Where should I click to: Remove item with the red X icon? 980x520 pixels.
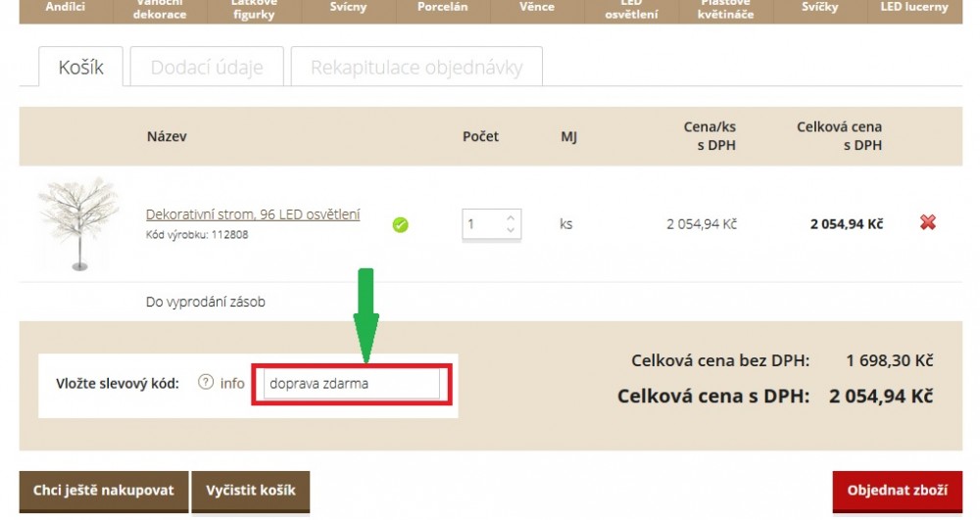pos(927,222)
